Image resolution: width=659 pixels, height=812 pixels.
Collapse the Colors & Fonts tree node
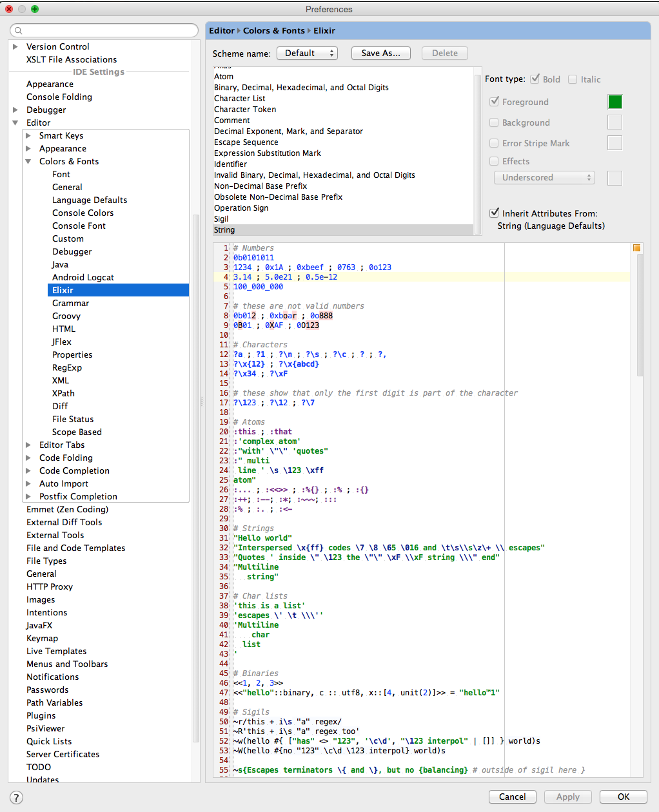(x=28, y=161)
